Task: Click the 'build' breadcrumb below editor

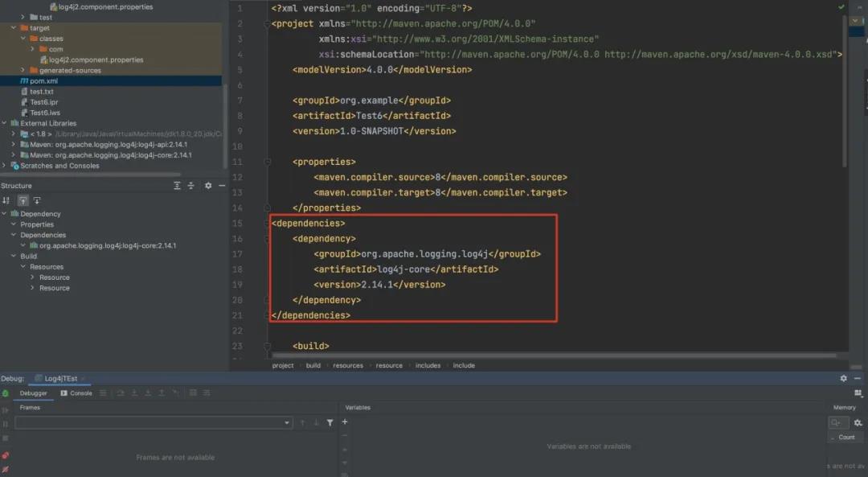Action: click(313, 365)
